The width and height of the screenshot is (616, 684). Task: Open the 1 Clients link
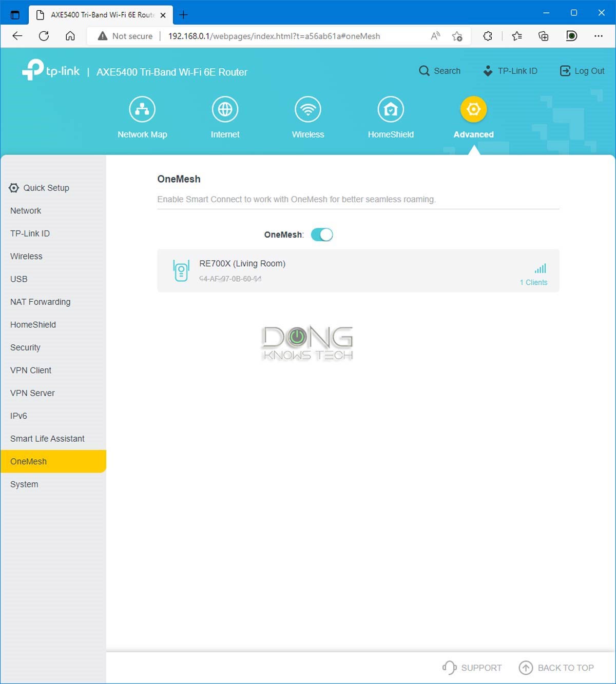coord(533,282)
